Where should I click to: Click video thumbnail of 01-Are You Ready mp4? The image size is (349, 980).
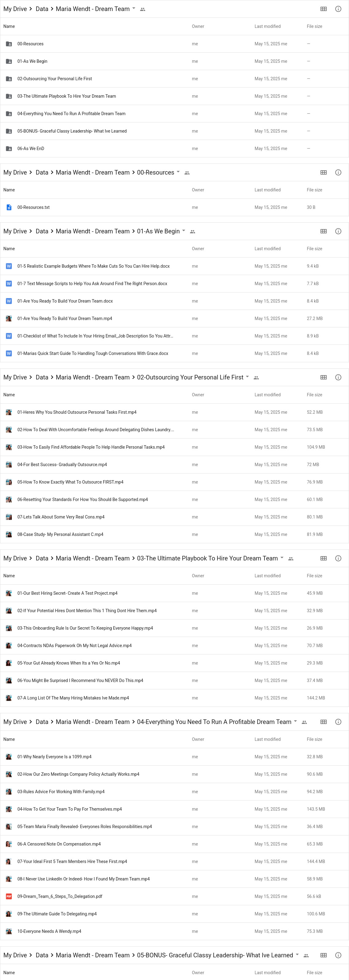click(9, 318)
